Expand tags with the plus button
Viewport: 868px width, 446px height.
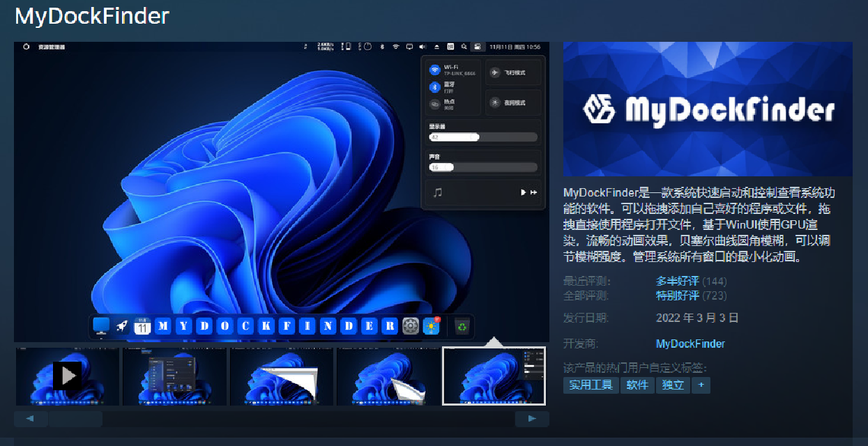(701, 385)
